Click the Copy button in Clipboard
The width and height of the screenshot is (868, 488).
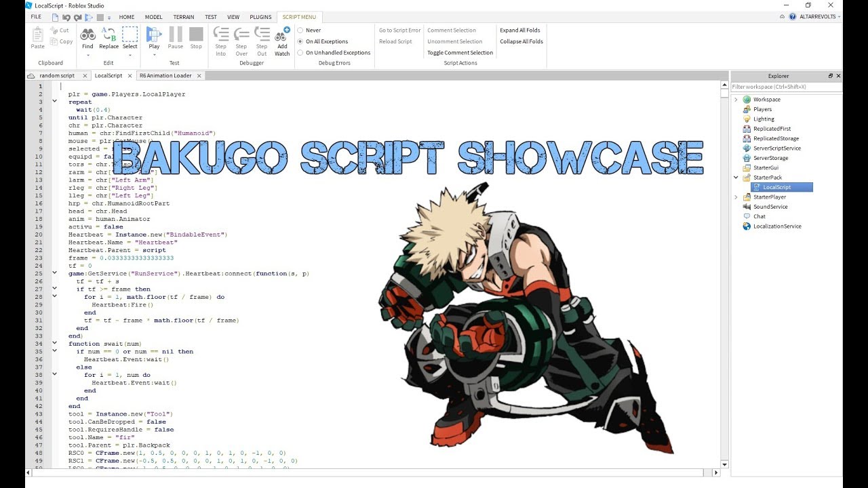pyautogui.click(x=61, y=41)
